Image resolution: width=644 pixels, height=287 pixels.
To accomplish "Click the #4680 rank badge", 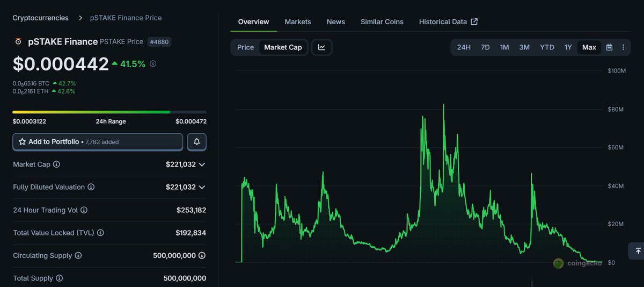I will 159,41.
